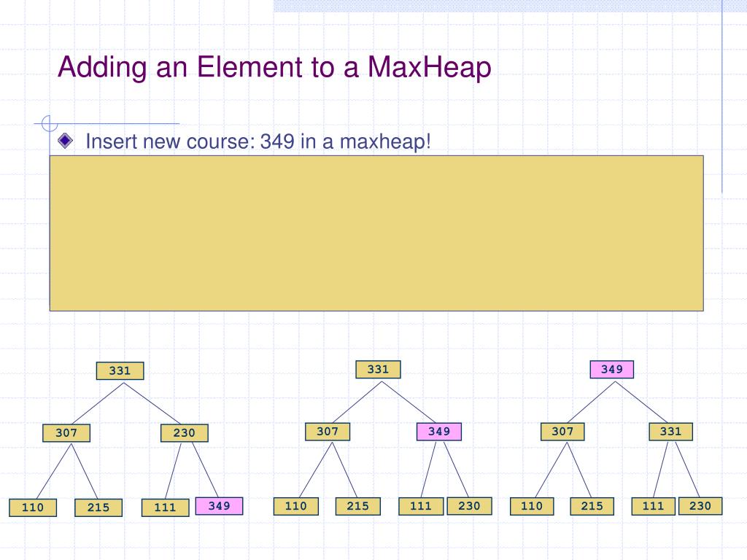Click leaf 111 in the last tree
The height and width of the screenshot is (560, 747).
(654, 506)
